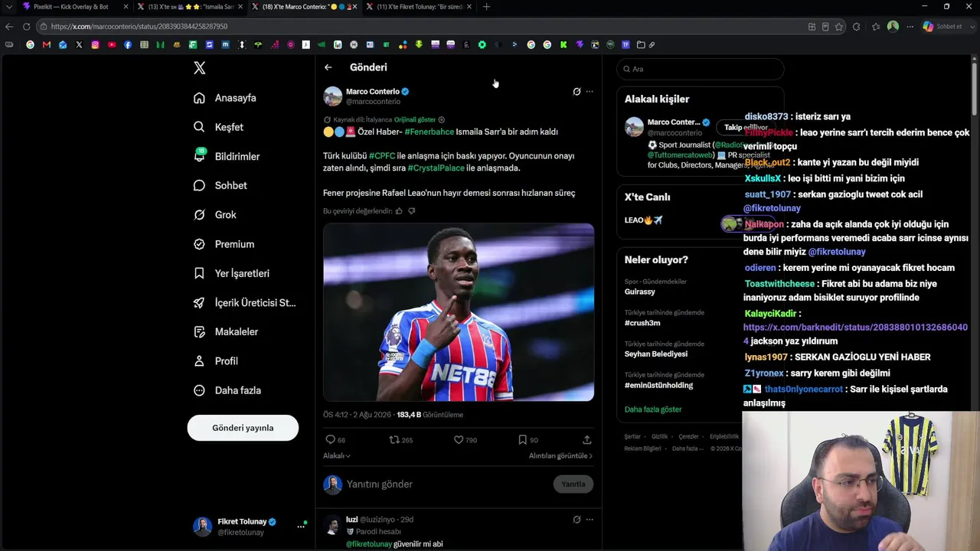Click Grok icon on Marco Conterio's post
The height and width of the screenshot is (551, 980).
[x=577, y=92]
